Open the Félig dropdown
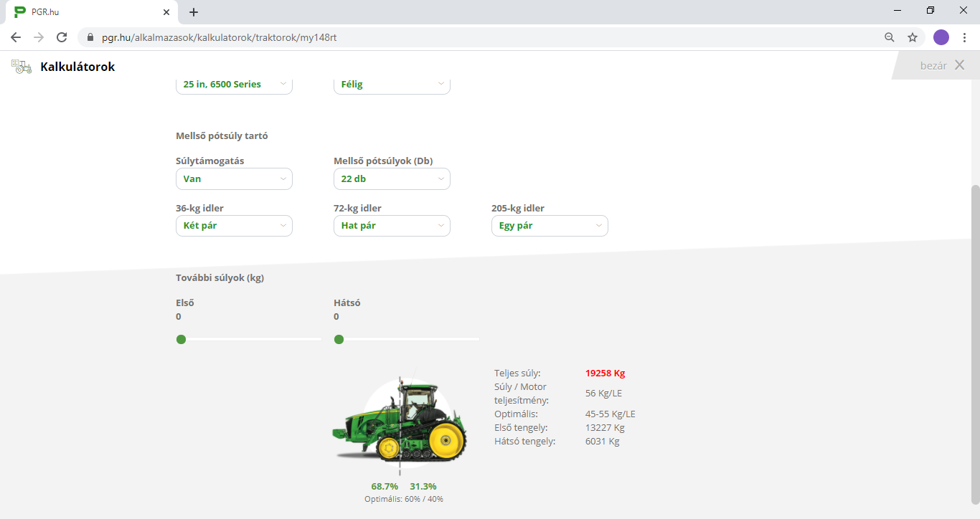This screenshot has width=980, height=519. click(x=392, y=85)
